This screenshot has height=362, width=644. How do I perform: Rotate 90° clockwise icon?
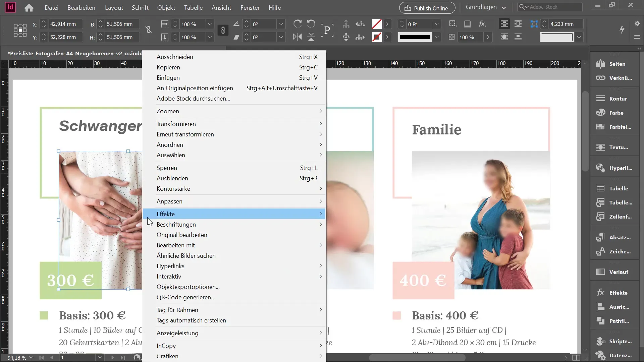(297, 24)
